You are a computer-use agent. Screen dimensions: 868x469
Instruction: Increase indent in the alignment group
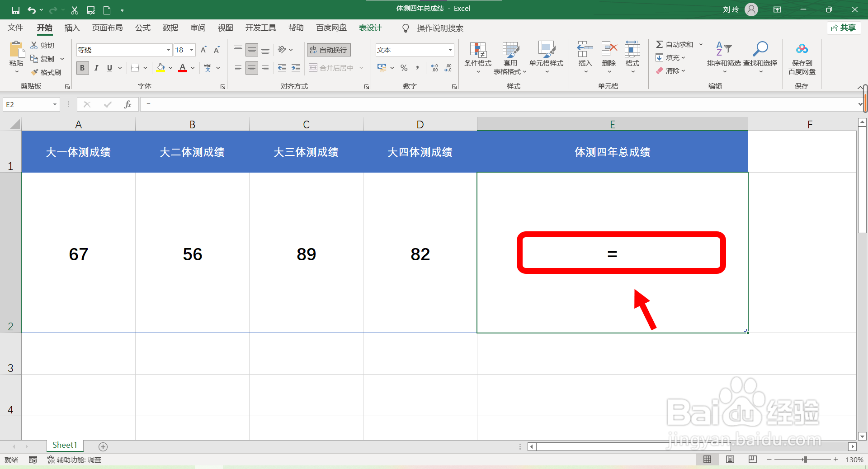click(296, 68)
